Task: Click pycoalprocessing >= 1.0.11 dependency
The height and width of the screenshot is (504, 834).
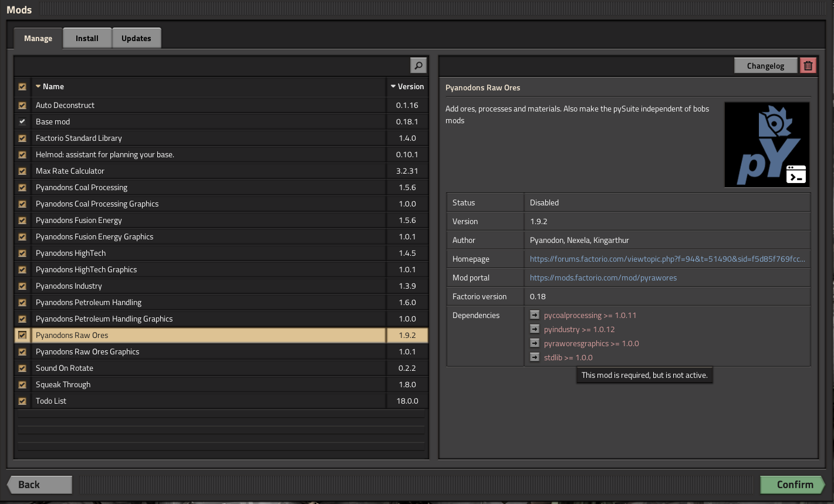Action: point(590,315)
